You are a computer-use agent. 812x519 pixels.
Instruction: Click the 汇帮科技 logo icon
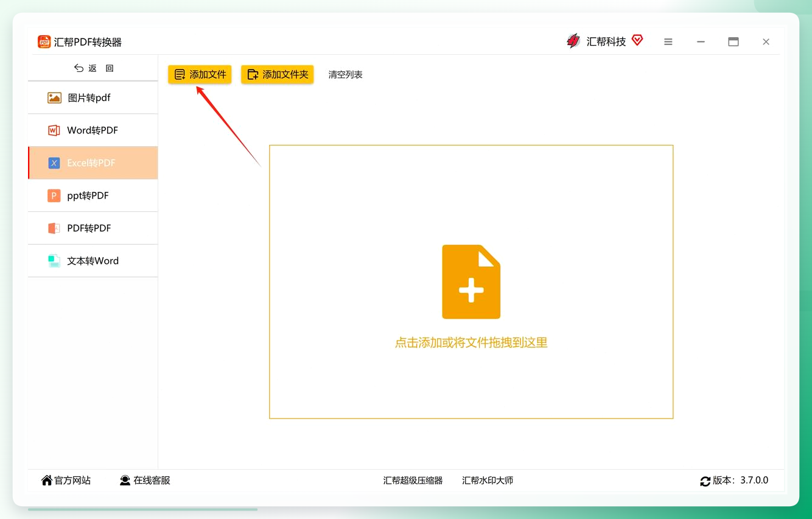573,41
